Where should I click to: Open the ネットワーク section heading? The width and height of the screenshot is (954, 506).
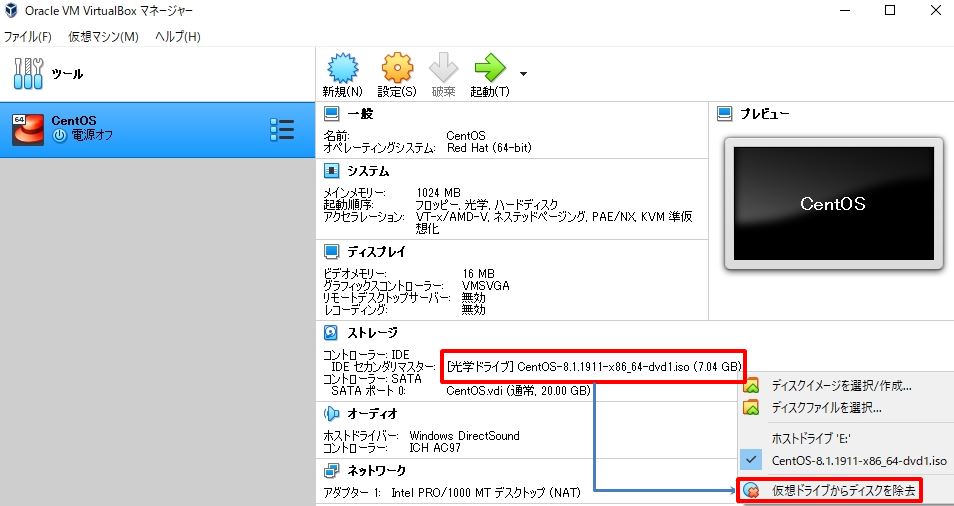coord(376,470)
